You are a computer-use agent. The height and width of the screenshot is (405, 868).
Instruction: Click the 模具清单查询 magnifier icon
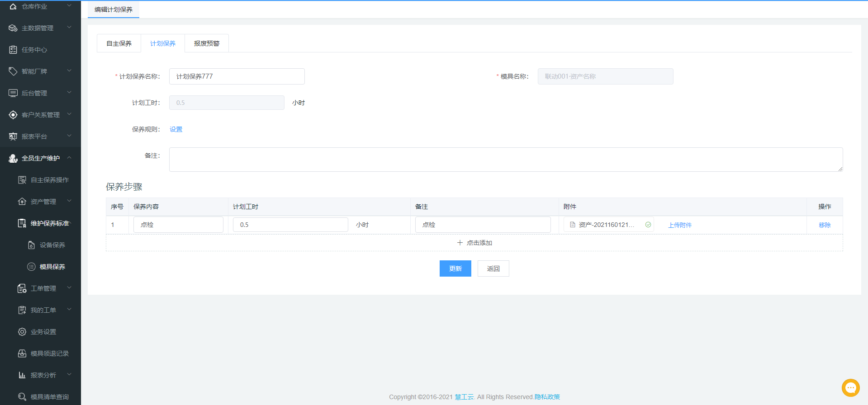click(22, 397)
